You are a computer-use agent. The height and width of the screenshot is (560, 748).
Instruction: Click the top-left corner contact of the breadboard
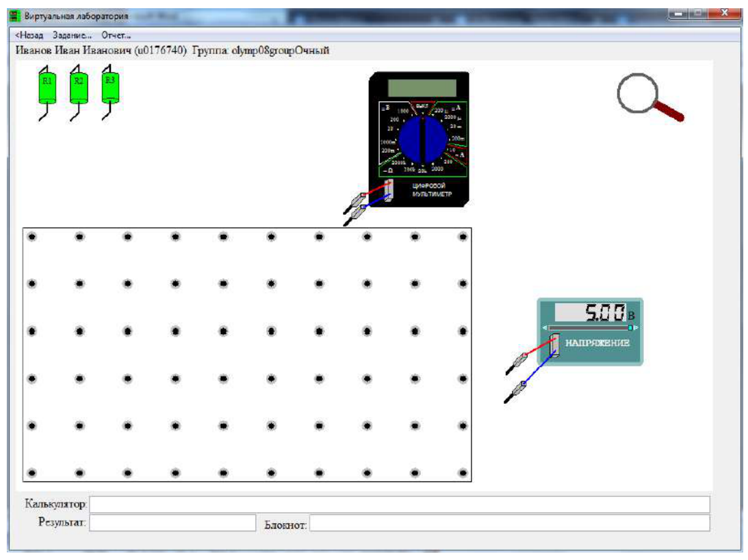pos(32,237)
